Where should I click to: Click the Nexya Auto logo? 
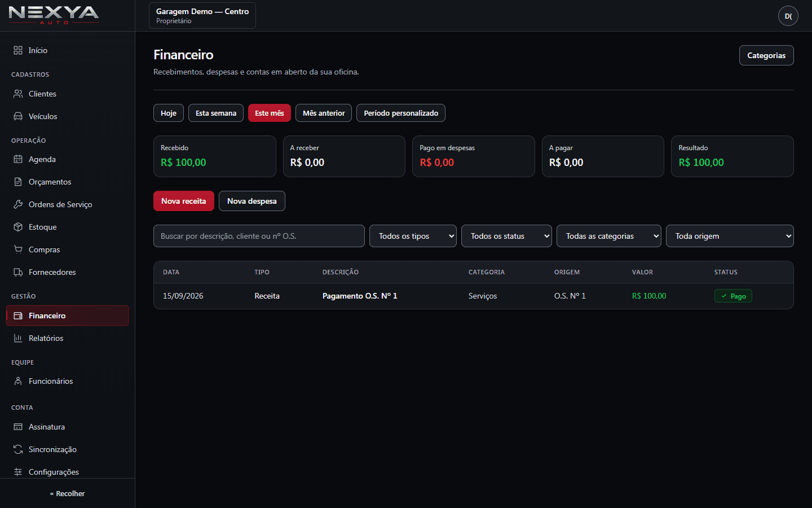[54, 14]
